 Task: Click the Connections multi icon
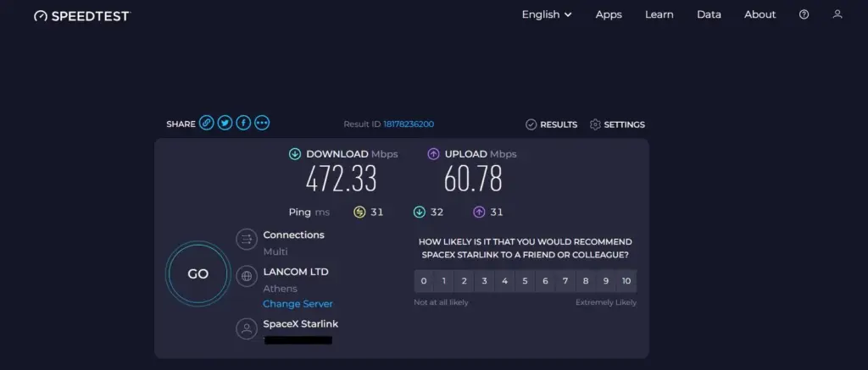(x=247, y=240)
